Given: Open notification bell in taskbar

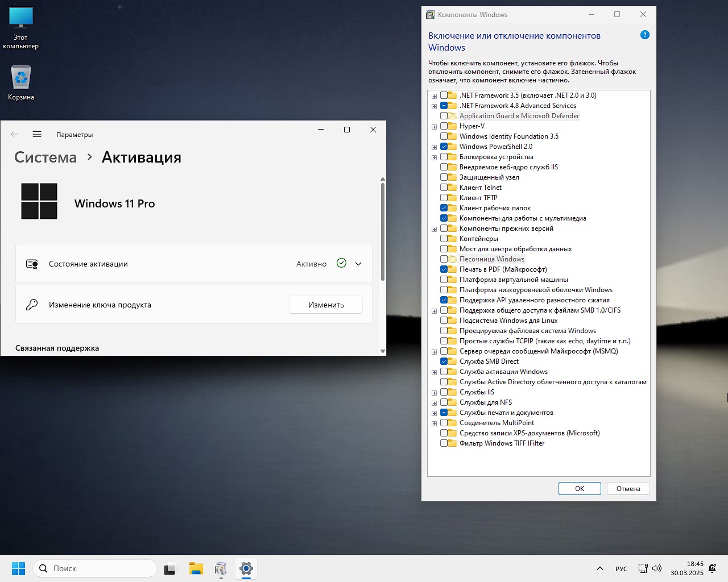Looking at the screenshot, I should 712,568.
